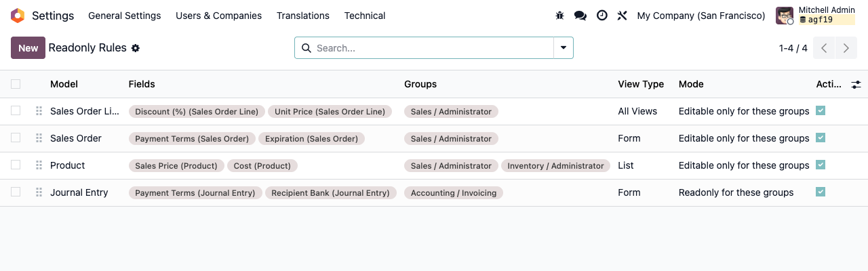Select the Product row checkbox
The image size is (868, 271).
(x=16, y=165)
